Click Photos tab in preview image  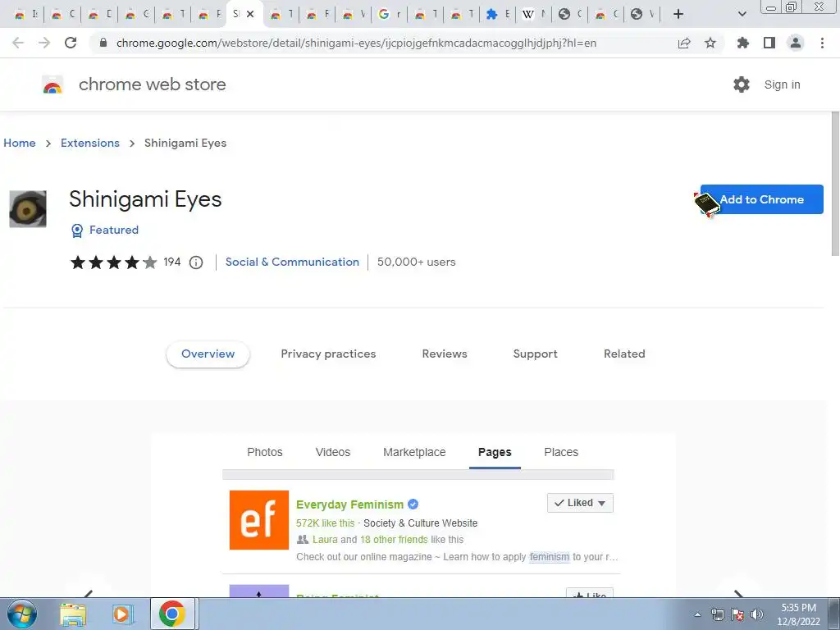coord(265,452)
